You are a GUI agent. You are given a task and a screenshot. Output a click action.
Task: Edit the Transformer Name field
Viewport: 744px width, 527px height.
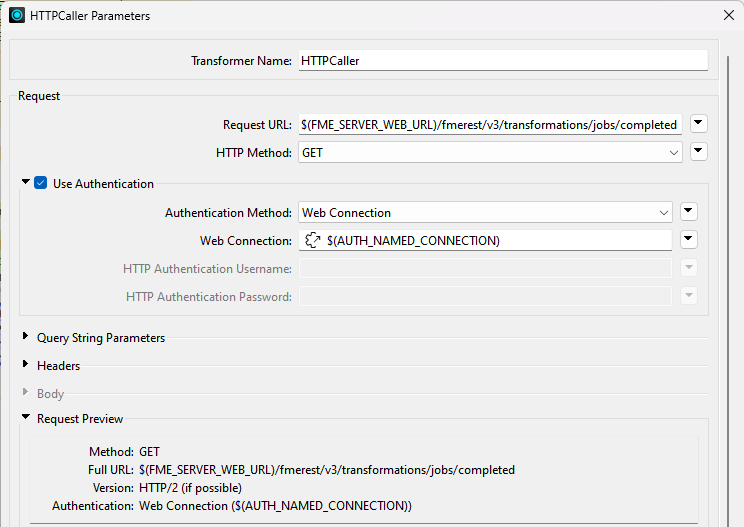(x=503, y=61)
